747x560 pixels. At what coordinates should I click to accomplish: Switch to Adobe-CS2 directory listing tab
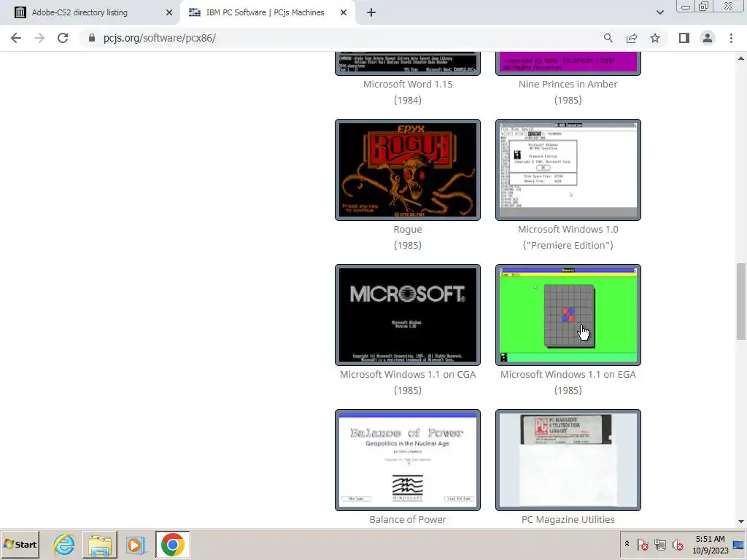click(90, 13)
